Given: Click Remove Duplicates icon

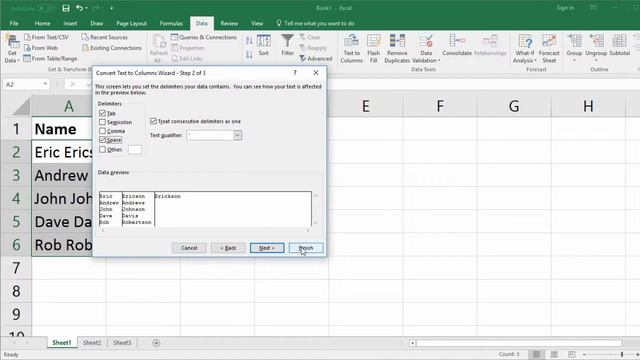Looking at the screenshot, I should (397, 49).
